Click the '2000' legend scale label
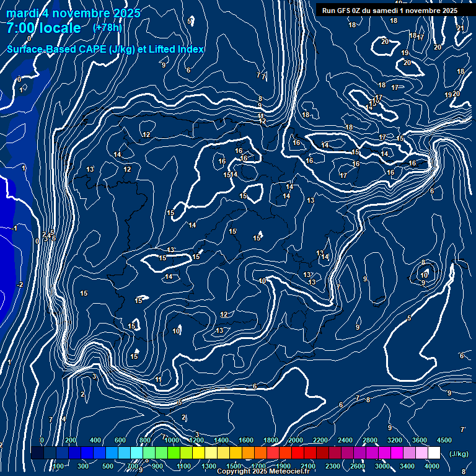The width and height of the screenshot is (476, 476). tap(296, 440)
